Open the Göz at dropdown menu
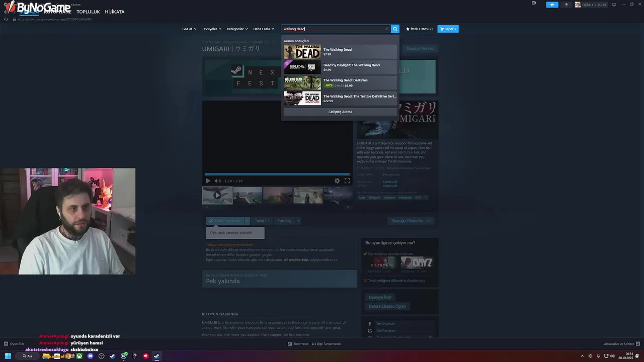Viewport: 644px width, 362px height. [x=189, y=29]
